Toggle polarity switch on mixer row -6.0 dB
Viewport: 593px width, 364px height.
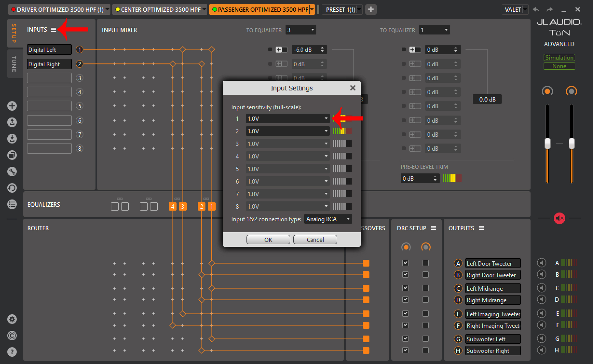[x=281, y=50]
